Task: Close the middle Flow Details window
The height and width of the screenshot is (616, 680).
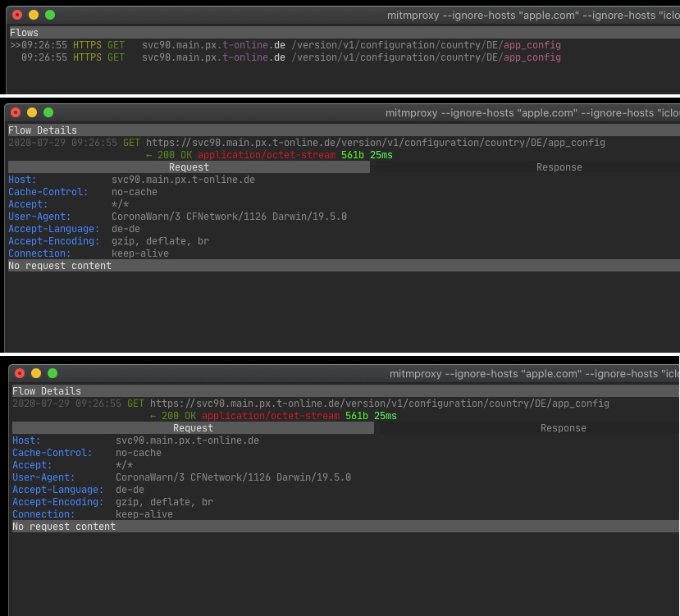Action: (16, 112)
